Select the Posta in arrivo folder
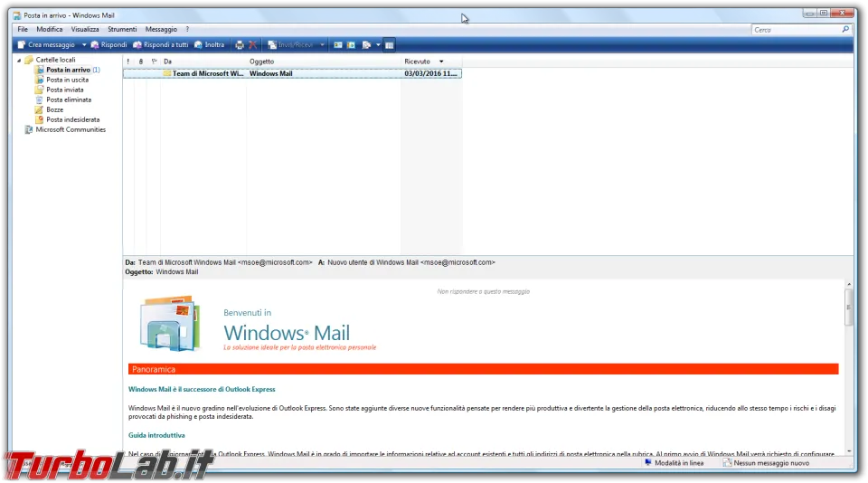This screenshot has height=483, width=868. 68,70
